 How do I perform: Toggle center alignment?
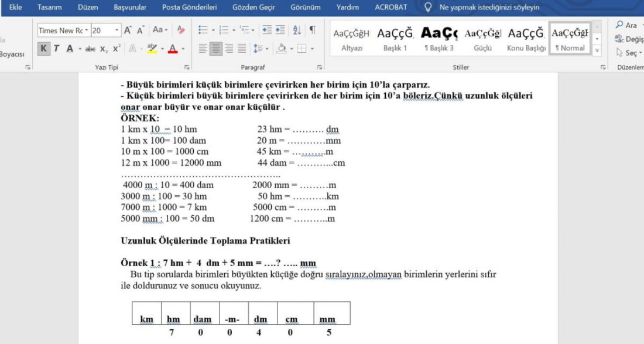point(215,49)
